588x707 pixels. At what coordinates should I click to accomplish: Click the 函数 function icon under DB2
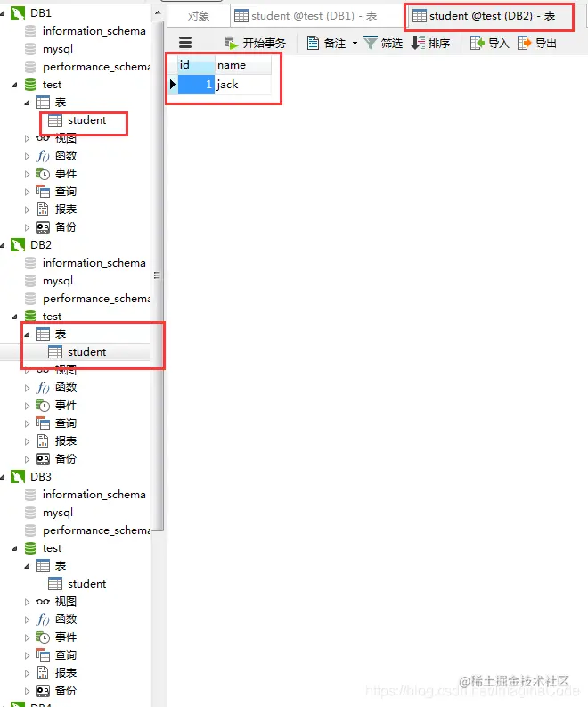[x=43, y=387]
